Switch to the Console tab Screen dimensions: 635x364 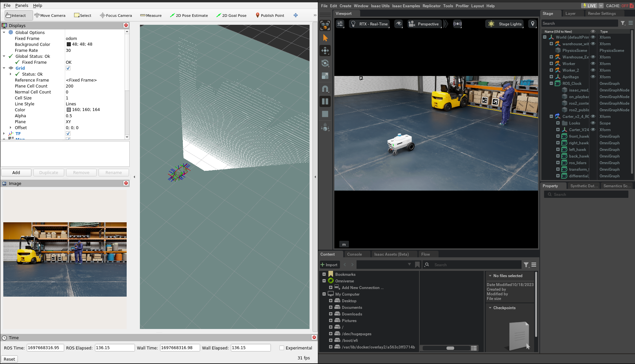click(354, 254)
